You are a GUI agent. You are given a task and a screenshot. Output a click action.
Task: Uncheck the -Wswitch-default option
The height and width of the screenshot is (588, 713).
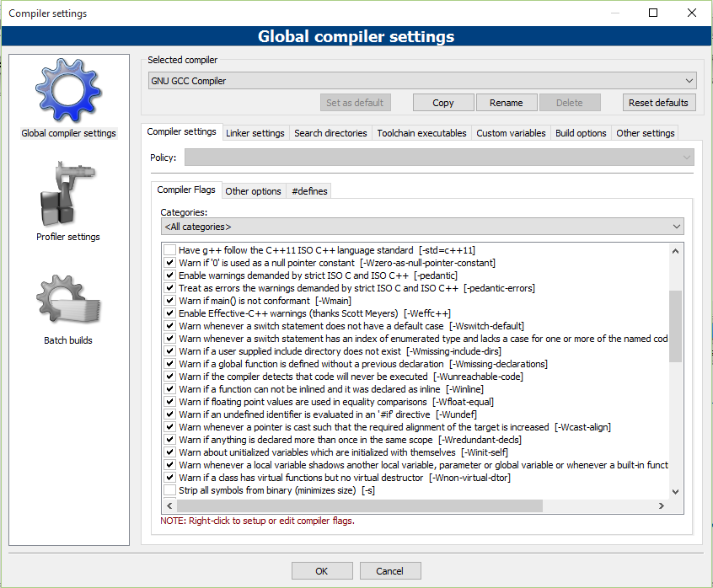click(169, 326)
